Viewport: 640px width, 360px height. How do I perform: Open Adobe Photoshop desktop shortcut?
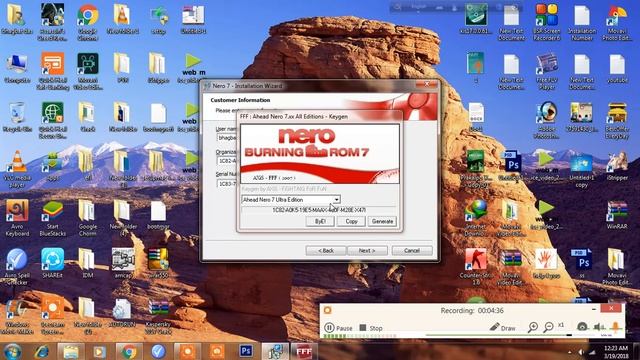pyautogui.click(x=547, y=120)
